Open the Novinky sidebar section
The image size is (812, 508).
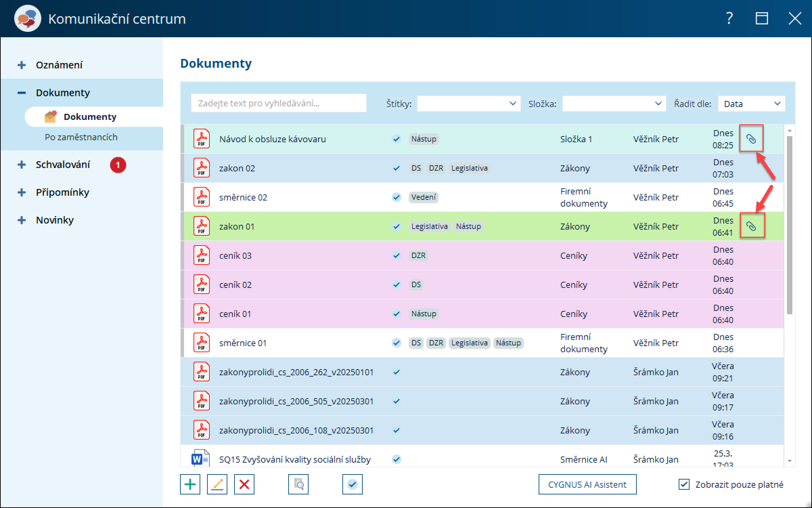55,220
